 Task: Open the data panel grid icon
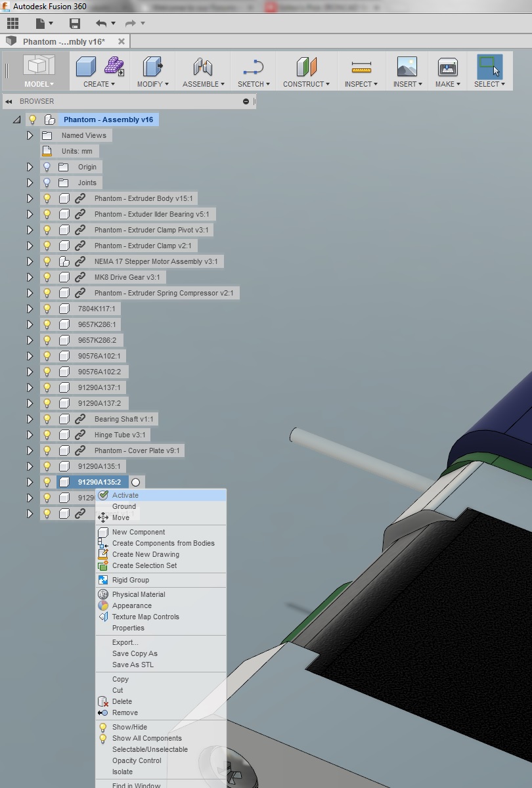(x=12, y=24)
